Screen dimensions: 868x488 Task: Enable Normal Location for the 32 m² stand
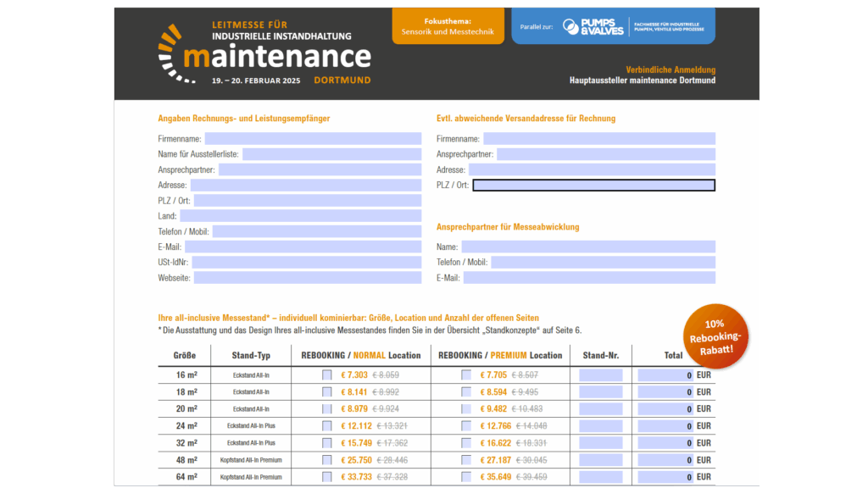(x=325, y=442)
